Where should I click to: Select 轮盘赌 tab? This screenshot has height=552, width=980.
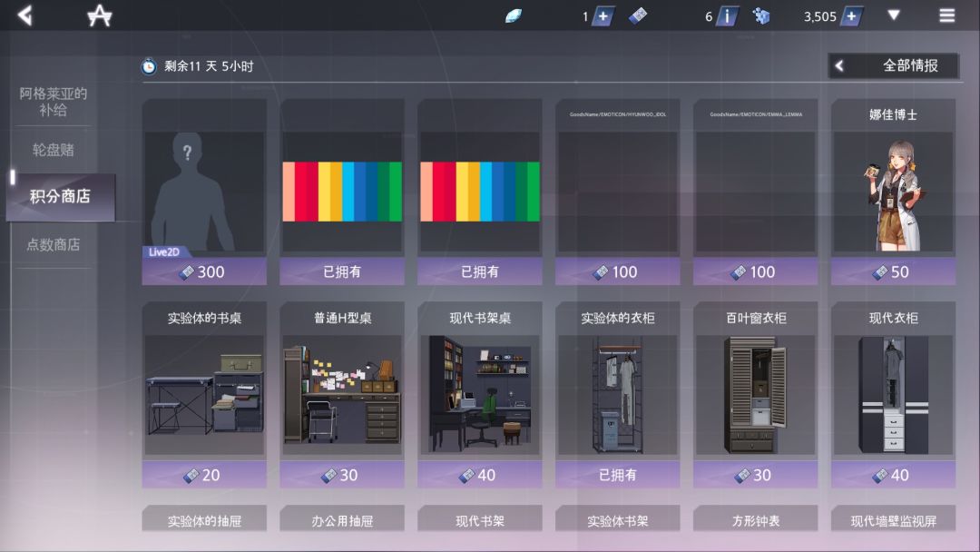(54, 150)
